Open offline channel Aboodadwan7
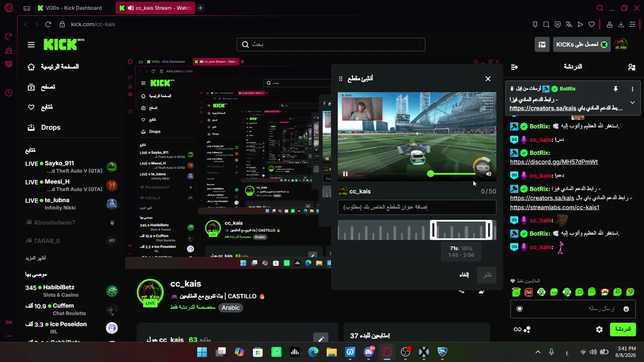644x362 pixels. [71, 223]
